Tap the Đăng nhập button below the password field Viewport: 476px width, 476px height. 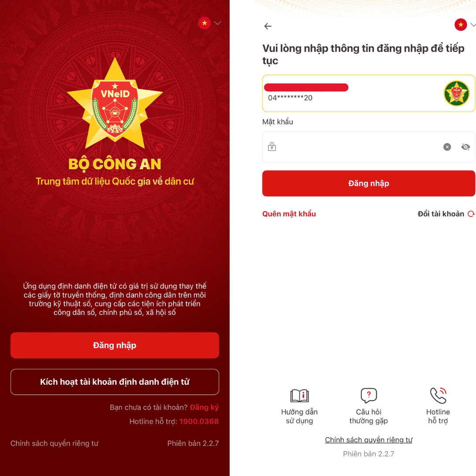(x=368, y=183)
